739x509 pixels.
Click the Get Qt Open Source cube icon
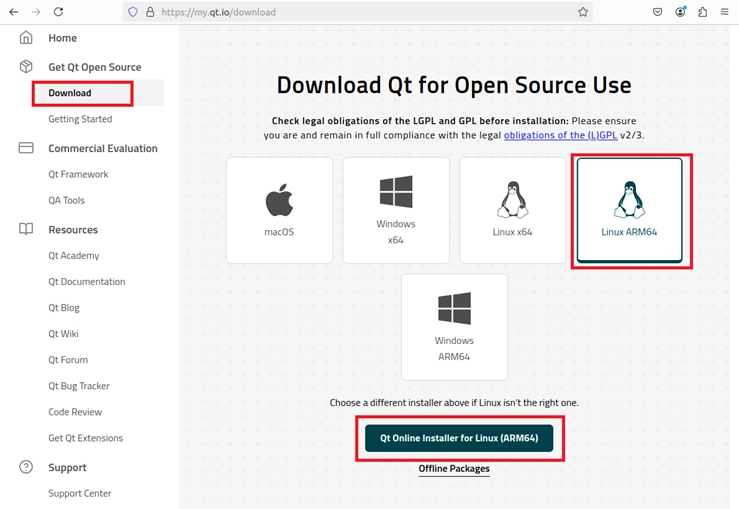pyautogui.click(x=26, y=67)
